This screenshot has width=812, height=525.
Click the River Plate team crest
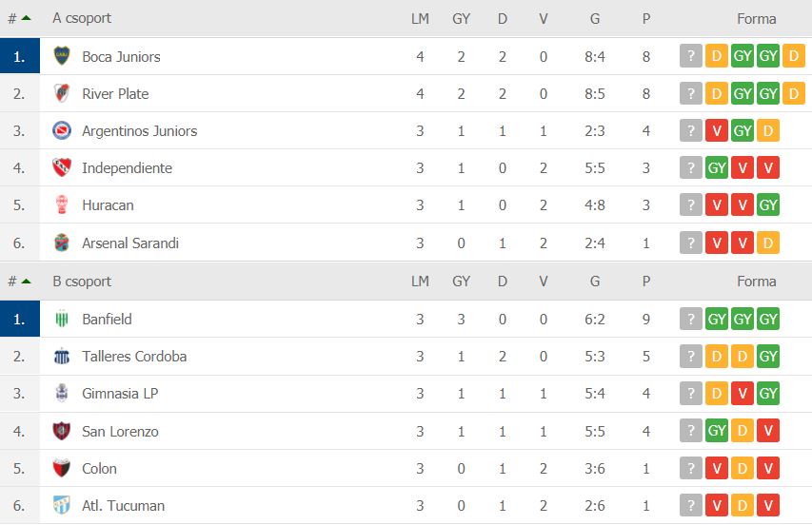(x=62, y=93)
